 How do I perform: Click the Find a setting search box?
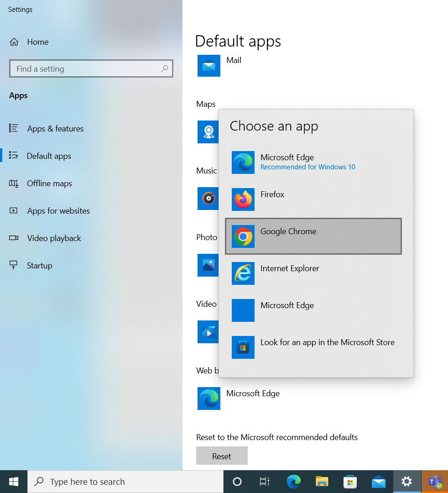tap(91, 68)
